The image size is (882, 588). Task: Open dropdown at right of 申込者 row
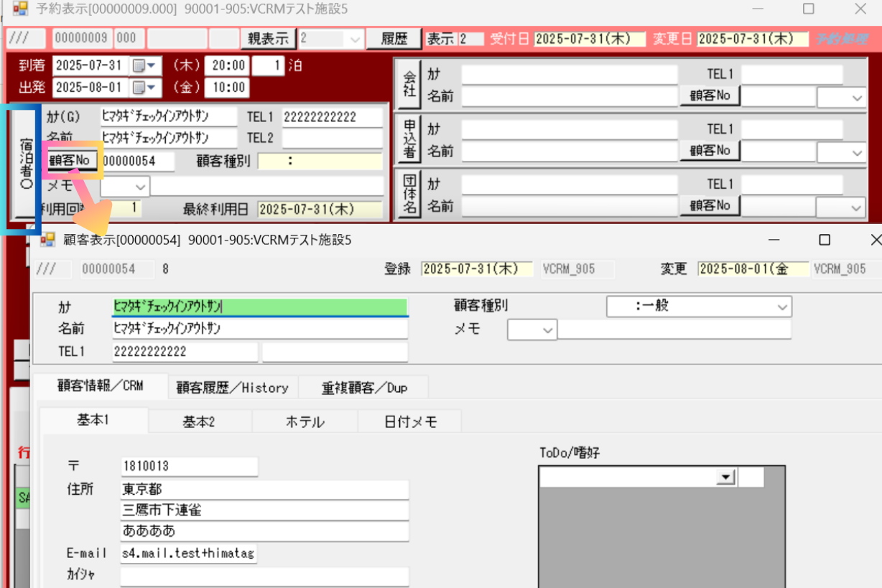tap(856, 153)
